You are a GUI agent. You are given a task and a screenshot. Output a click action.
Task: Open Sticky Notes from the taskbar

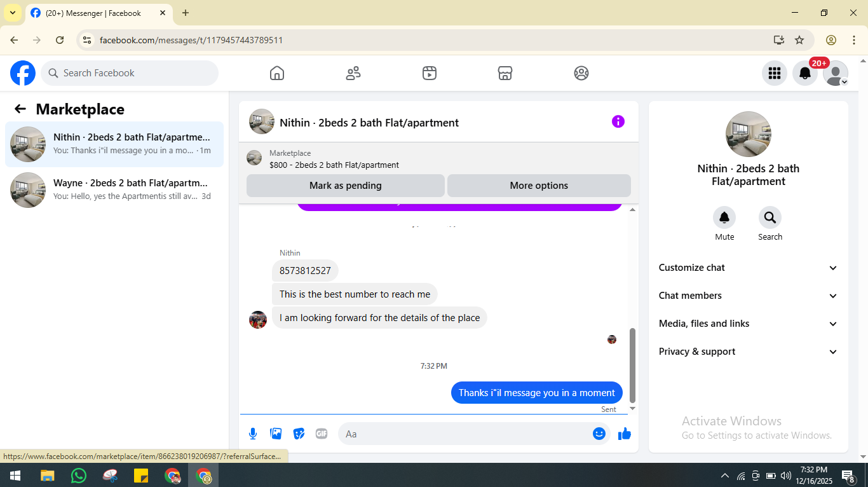point(141,476)
